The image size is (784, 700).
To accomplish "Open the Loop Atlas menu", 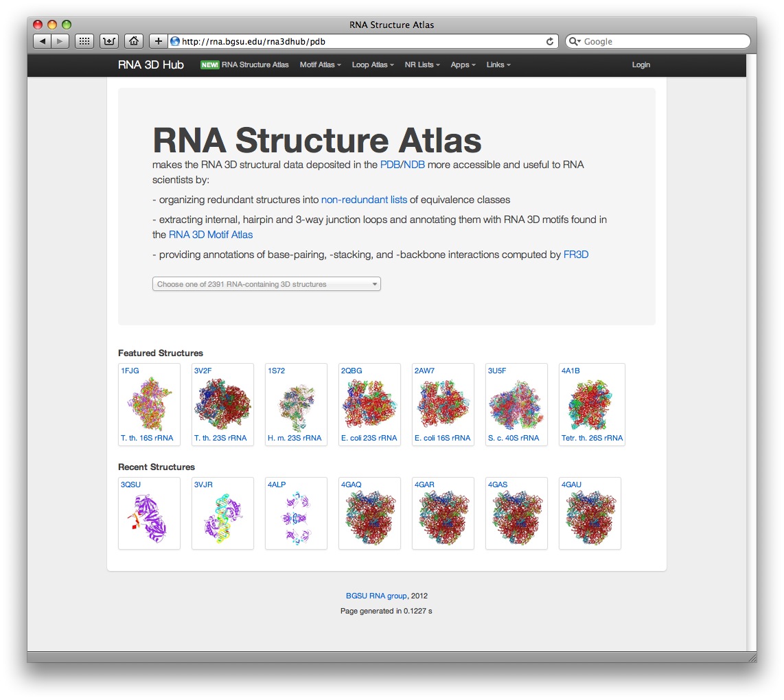I will click(373, 65).
